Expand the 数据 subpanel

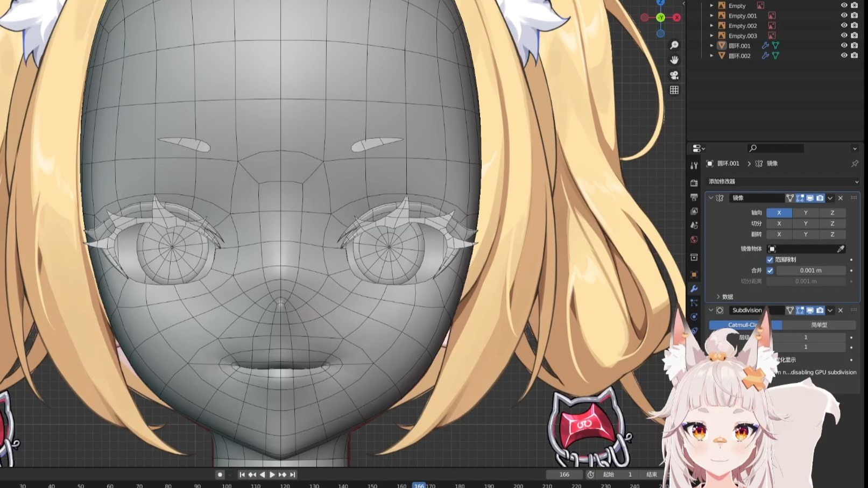(x=718, y=297)
